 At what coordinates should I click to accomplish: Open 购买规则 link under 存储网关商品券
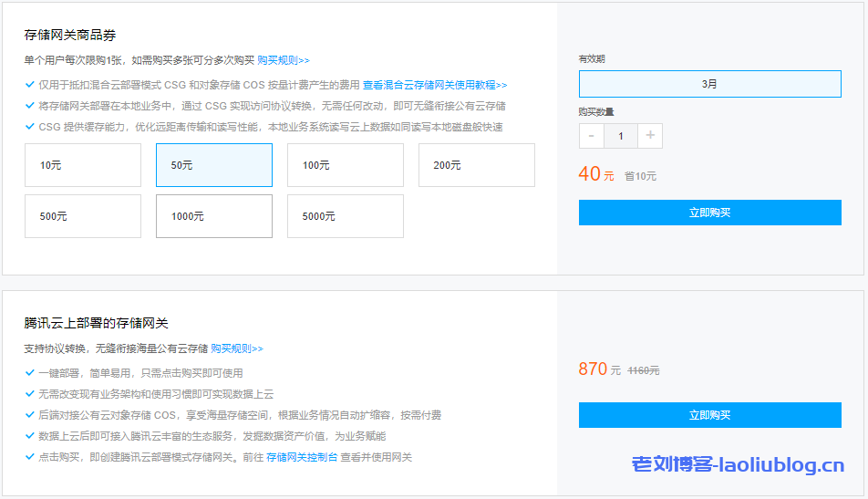click(283, 60)
